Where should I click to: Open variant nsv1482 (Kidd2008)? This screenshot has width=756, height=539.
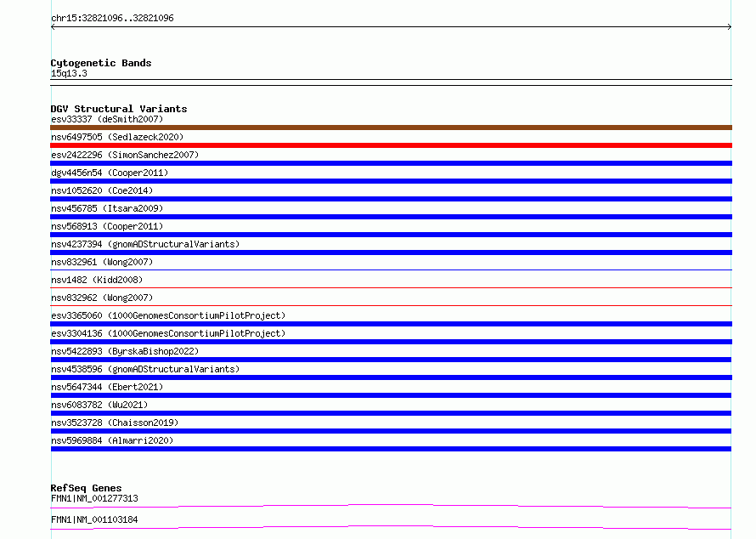pyautogui.click(x=97, y=280)
